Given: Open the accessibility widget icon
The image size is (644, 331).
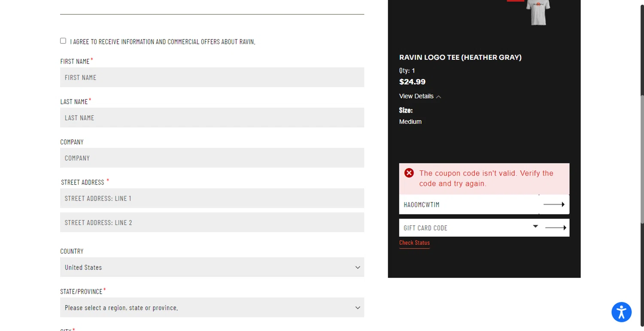Looking at the screenshot, I should pos(621,312).
